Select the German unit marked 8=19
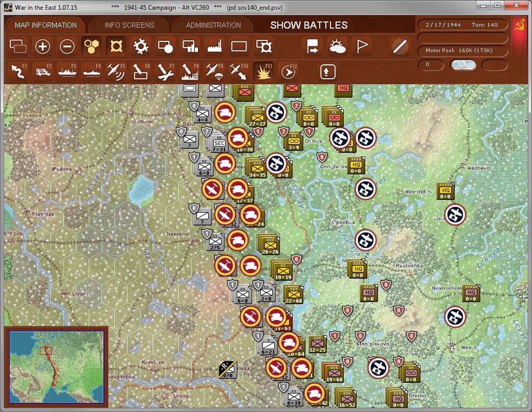 click(x=294, y=397)
